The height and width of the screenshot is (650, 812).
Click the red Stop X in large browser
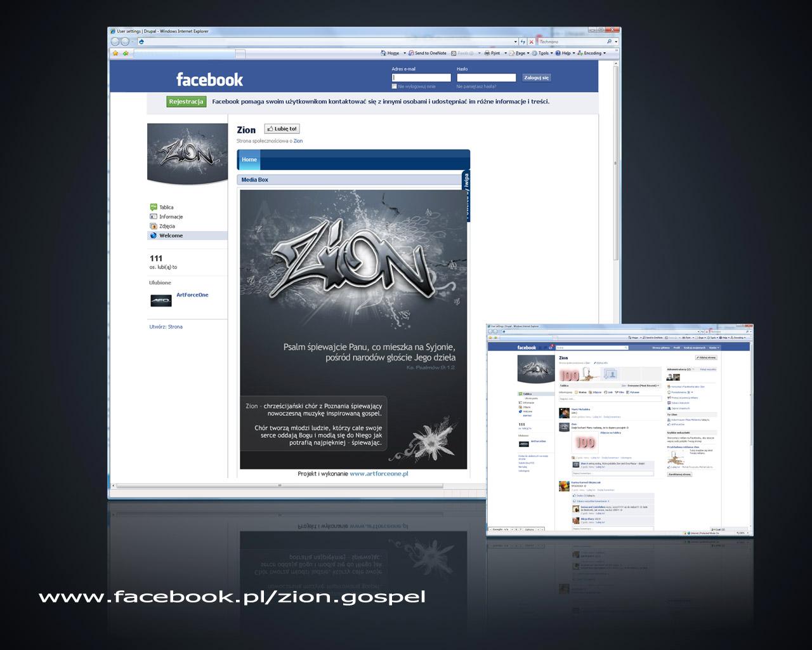531,41
